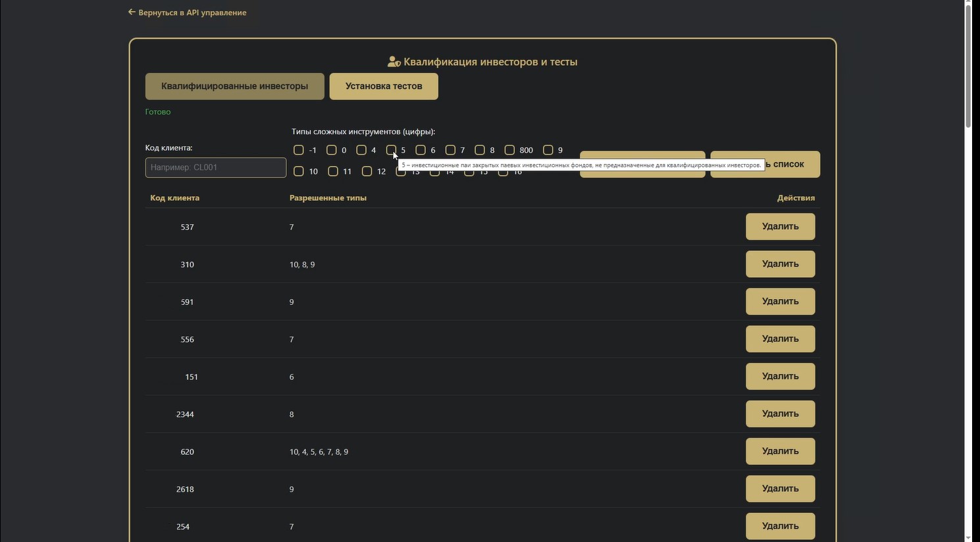The image size is (980, 542).
Task: Delete the client 537 row
Action: (780, 227)
